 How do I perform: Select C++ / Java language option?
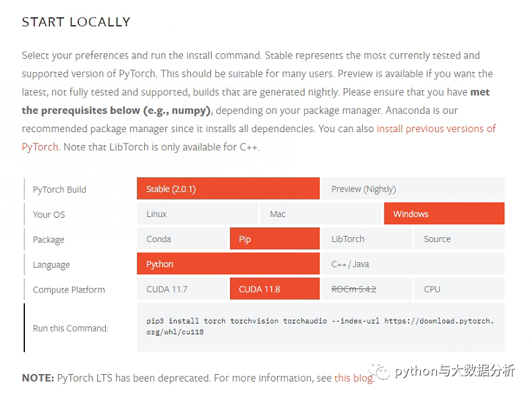tap(413, 264)
